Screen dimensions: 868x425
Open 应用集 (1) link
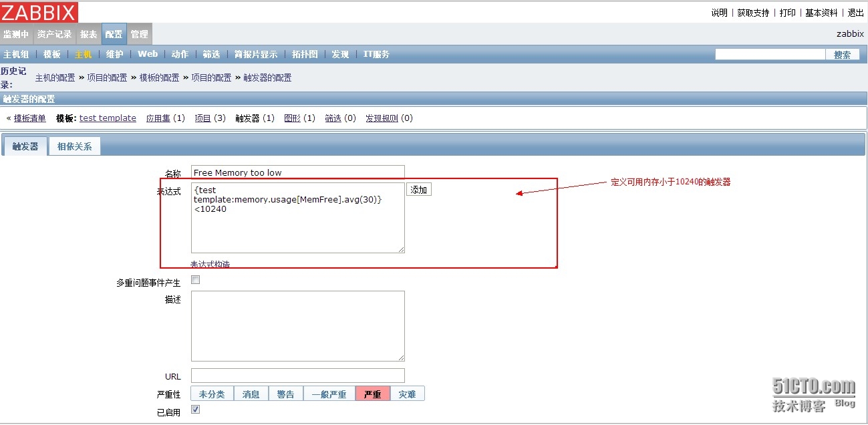(158, 118)
